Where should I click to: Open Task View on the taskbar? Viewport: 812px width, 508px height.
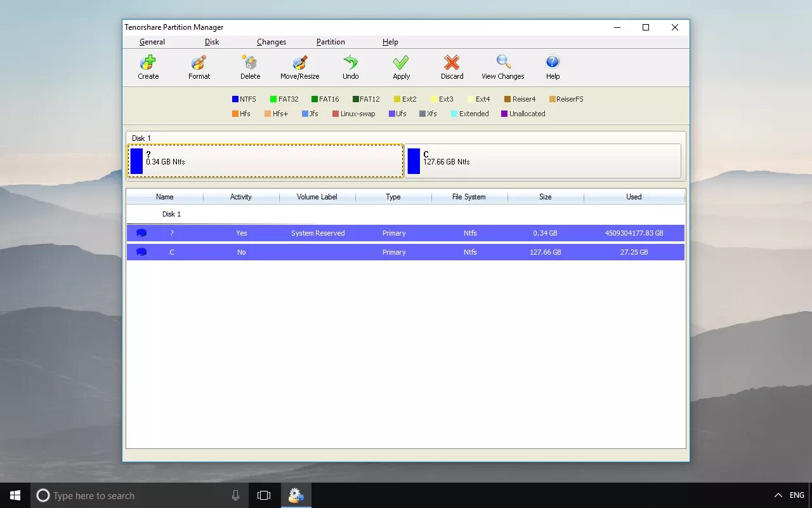pyautogui.click(x=264, y=495)
